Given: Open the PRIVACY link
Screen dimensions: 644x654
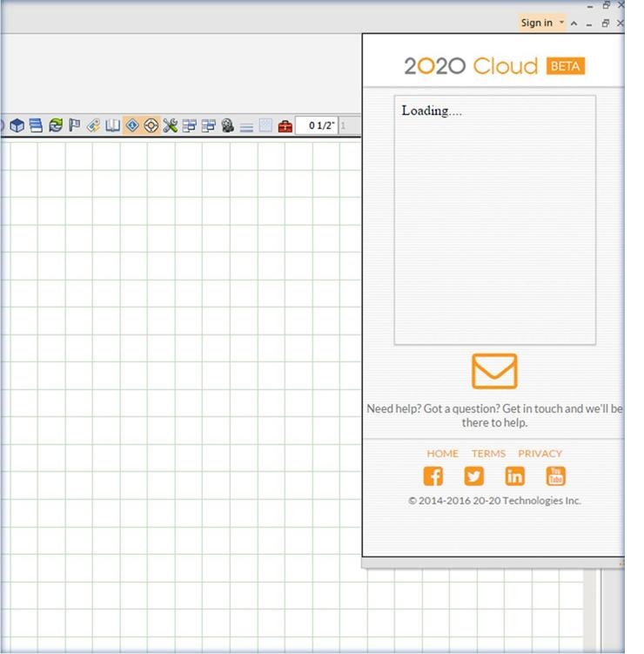Looking at the screenshot, I should [540, 454].
